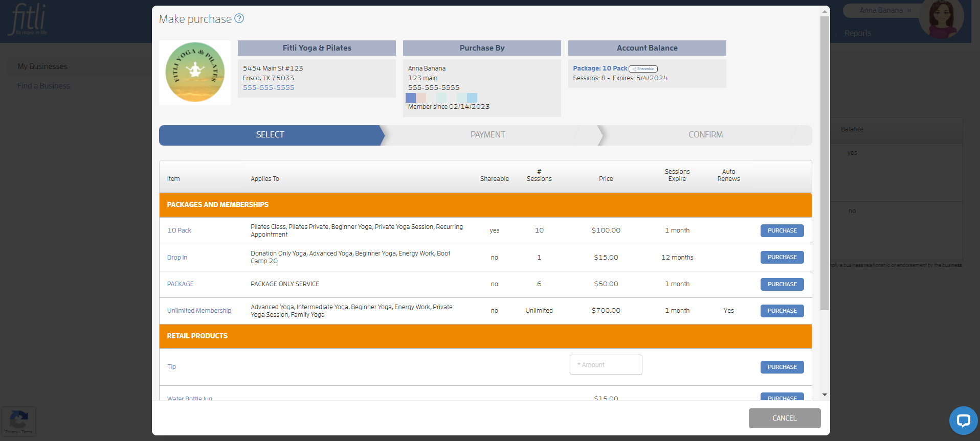Click the 'Member since 02/14/2023' text
Screen dimensions: 980x441
449,107
